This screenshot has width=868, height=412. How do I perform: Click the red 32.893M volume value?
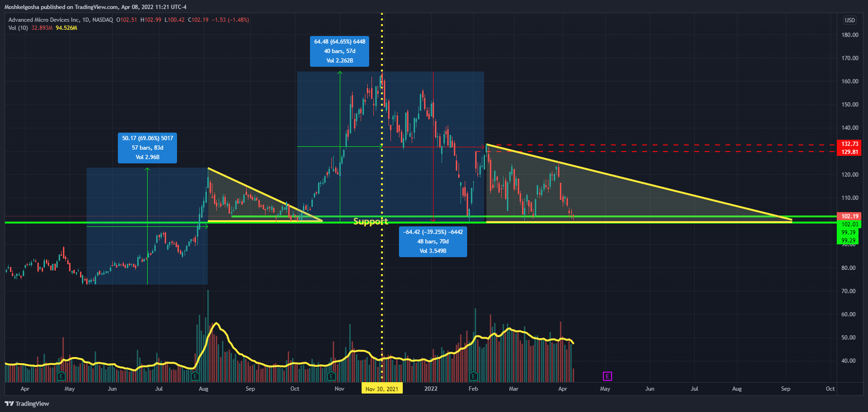(x=42, y=28)
